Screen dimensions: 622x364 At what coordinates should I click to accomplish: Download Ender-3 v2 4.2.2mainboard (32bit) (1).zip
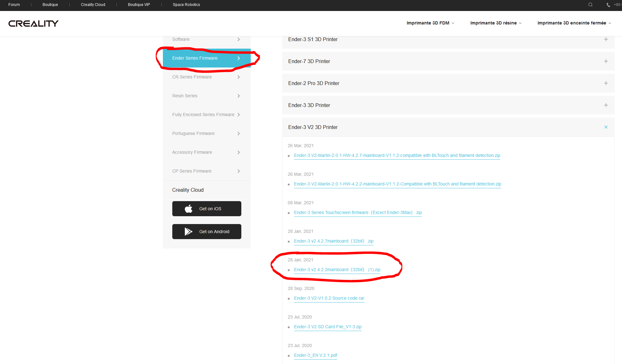pos(337,270)
